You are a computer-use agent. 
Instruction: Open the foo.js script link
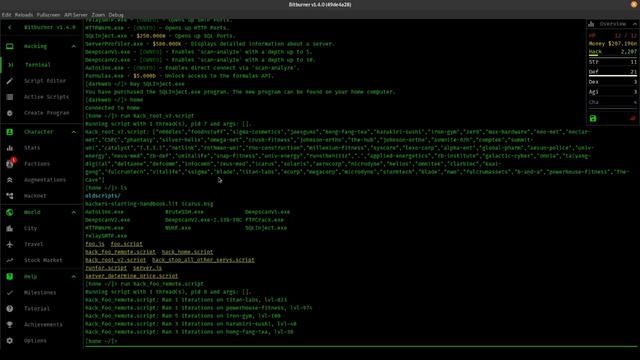(x=95, y=244)
